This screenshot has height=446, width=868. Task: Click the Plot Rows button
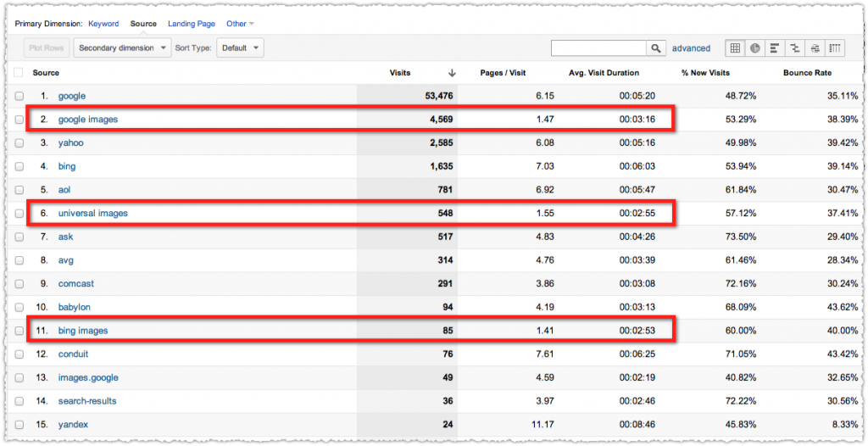47,47
